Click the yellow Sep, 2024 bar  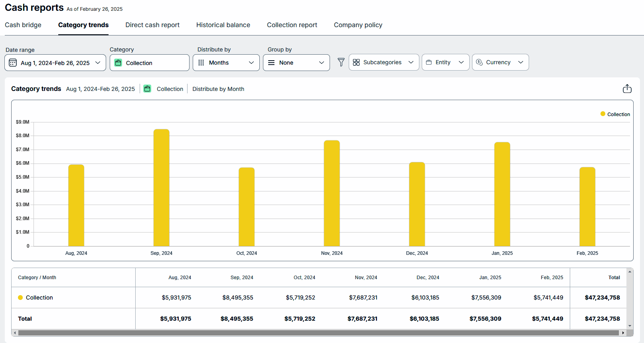click(161, 187)
